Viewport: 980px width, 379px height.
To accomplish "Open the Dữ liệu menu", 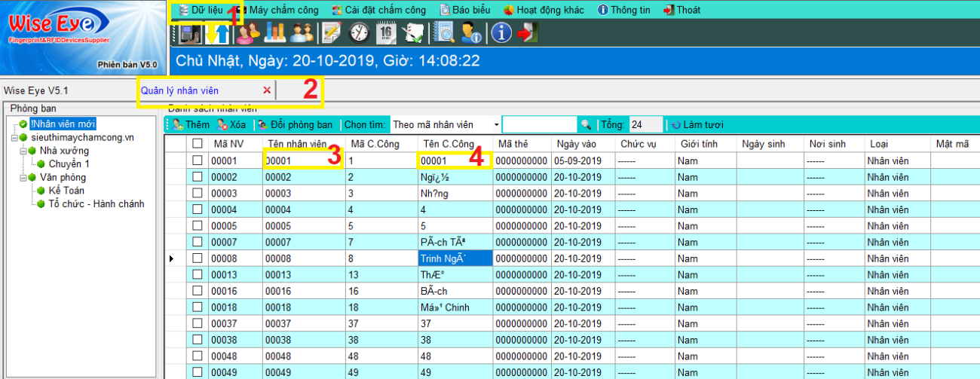I will click(200, 10).
